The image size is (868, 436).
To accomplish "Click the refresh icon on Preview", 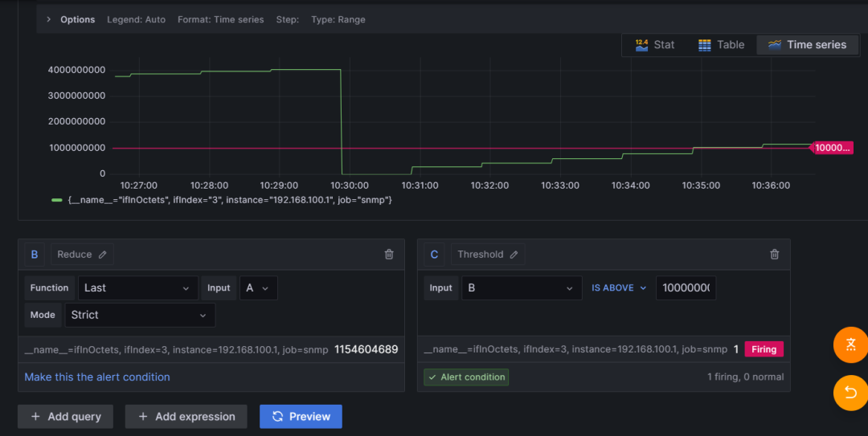I will [278, 417].
